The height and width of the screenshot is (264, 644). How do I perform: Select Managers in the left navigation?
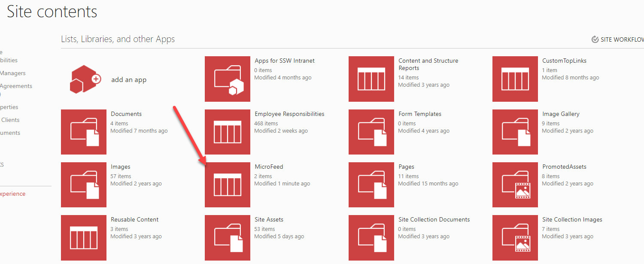tap(13, 73)
